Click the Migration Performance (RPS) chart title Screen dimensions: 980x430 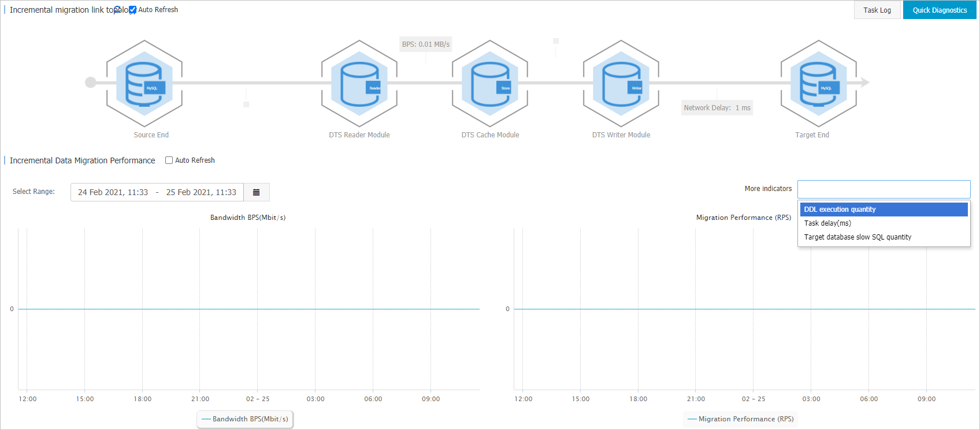744,218
